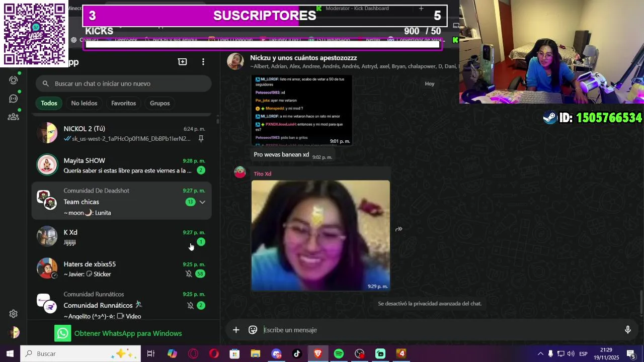Viewport: 644px width, 362px height.
Task: Click the Buscar un chat search field
Action: click(123, 83)
